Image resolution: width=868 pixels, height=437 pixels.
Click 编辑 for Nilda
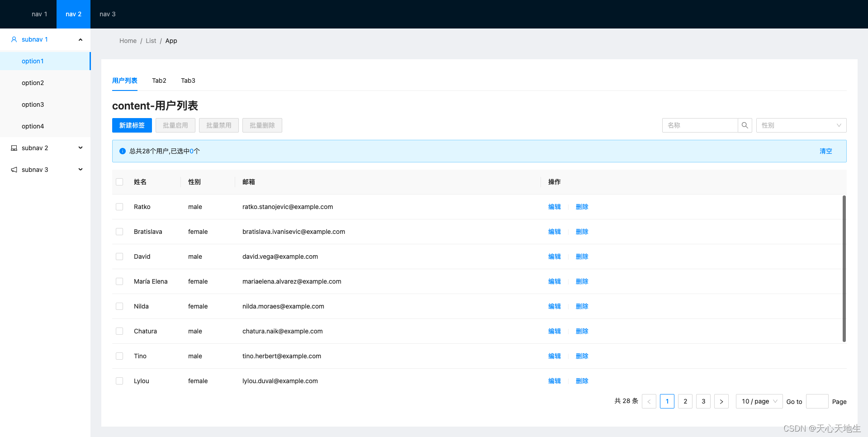(555, 306)
